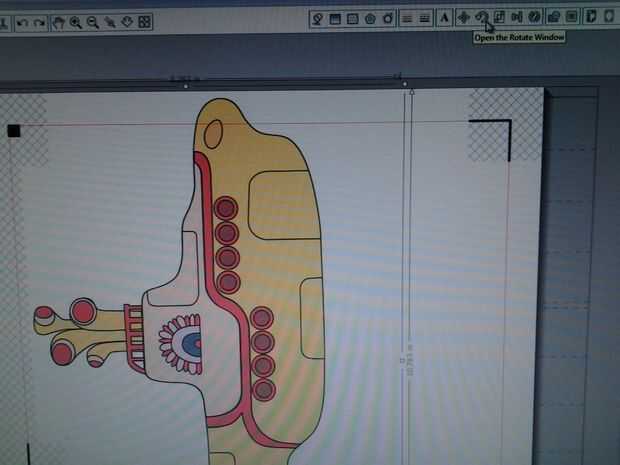Select the Pan hand tool

[59, 23]
